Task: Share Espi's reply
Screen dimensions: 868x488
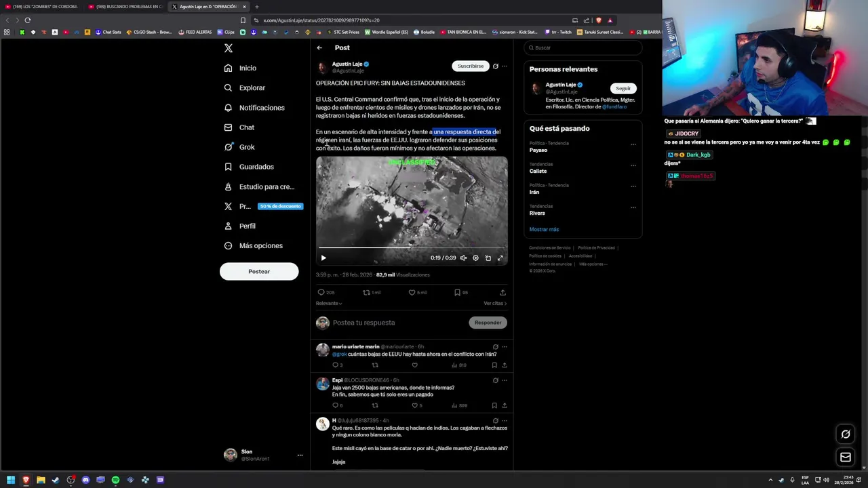Action: pyautogui.click(x=504, y=405)
